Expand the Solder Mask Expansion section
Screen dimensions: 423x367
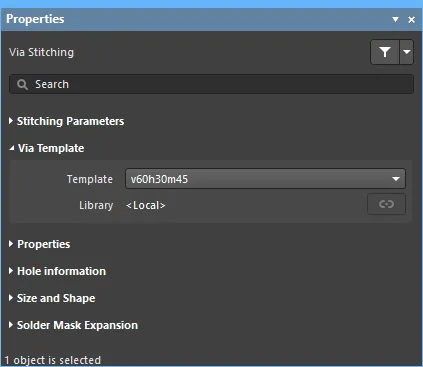tap(11, 325)
